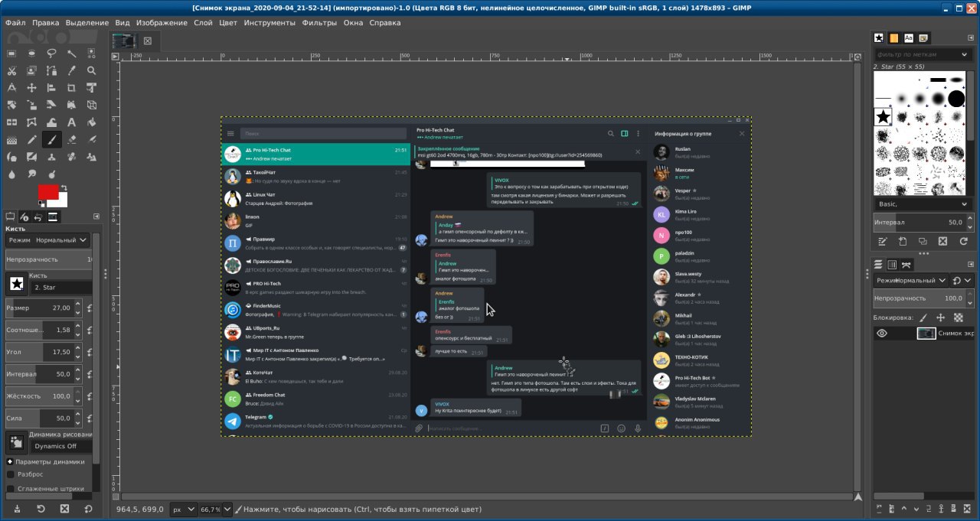Toggle eye visibility of Снимок экрана layer
Viewport: 980px width, 521px height.
point(882,334)
